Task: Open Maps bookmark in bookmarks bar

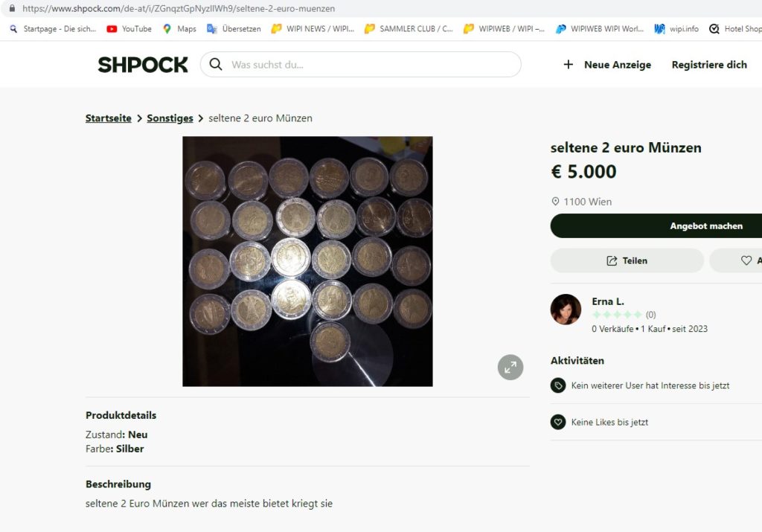Action: tap(179, 29)
